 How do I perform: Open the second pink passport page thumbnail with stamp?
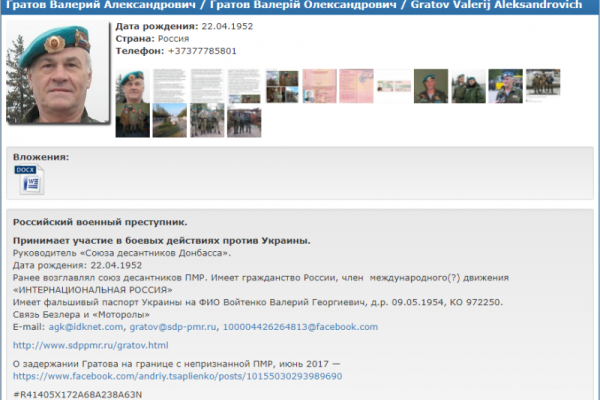pos(356,86)
